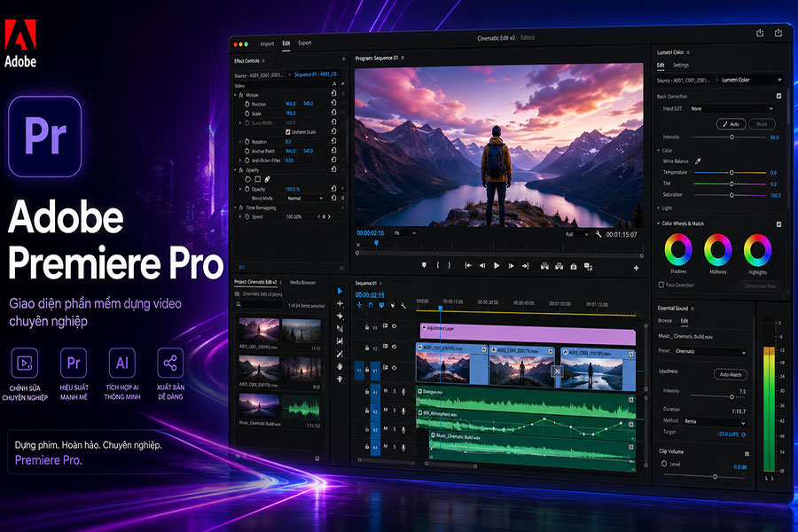798x532 pixels.
Task: Expand the Light section in Lumetri
Action: 659,207
